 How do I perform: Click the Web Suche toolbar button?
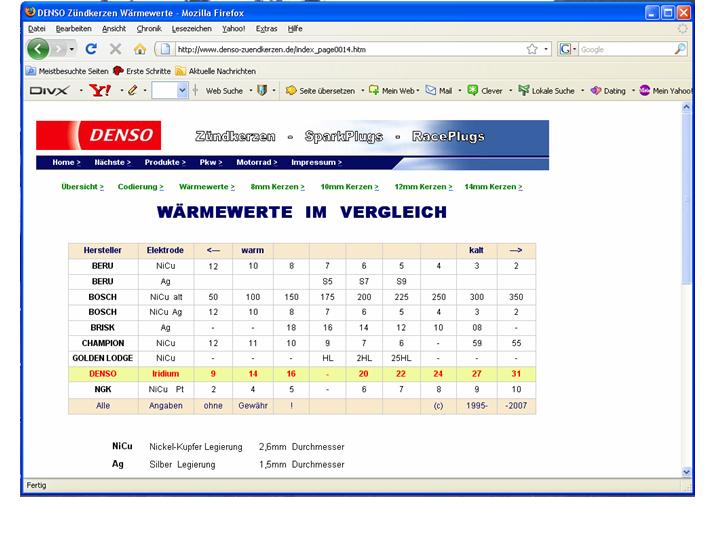point(224,91)
